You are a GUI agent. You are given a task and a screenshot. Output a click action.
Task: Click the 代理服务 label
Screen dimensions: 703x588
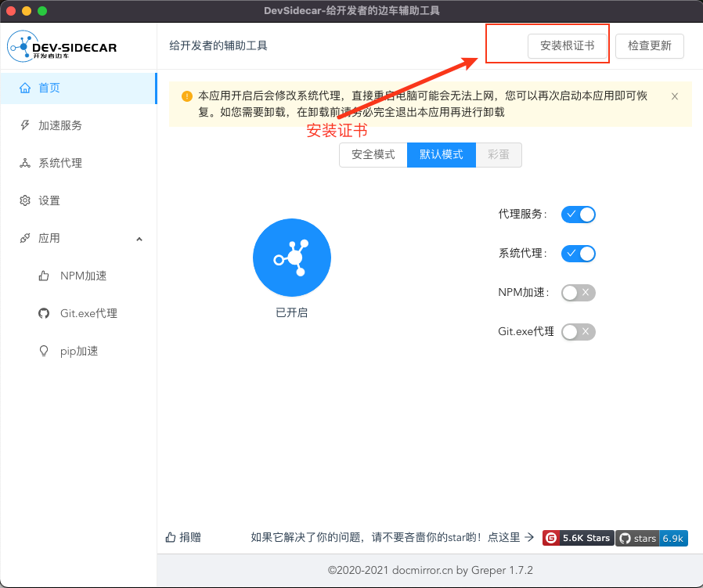point(522,214)
